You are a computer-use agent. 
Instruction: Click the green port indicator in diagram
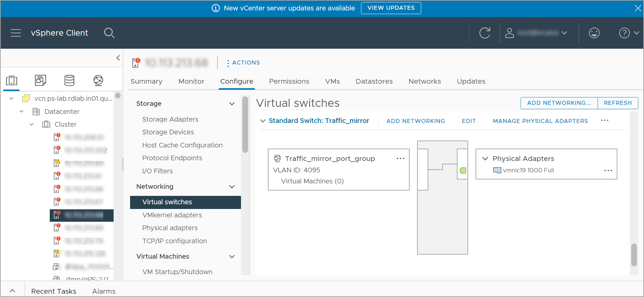[463, 170]
